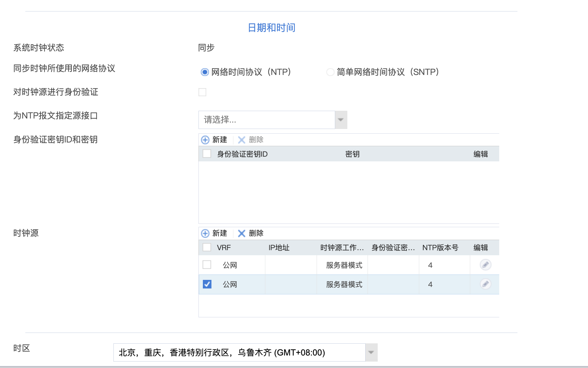
Task: Edit the first clock source row pencil
Action: (485, 265)
